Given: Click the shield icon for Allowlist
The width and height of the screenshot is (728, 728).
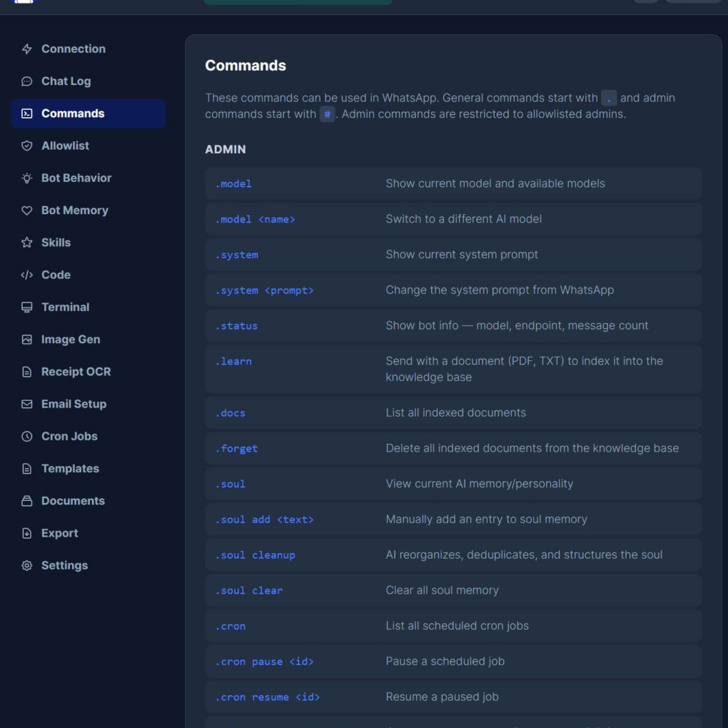Looking at the screenshot, I should [27, 146].
